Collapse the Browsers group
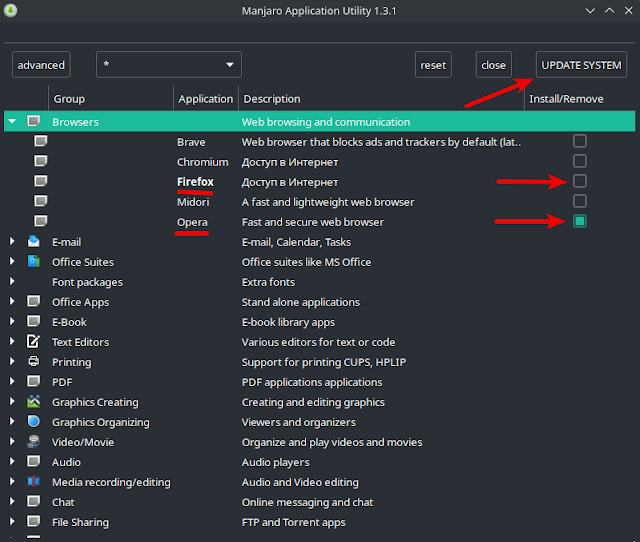 [12, 121]
